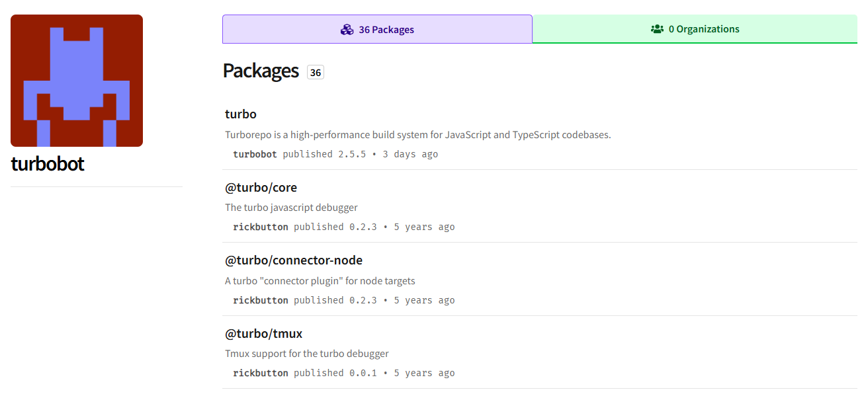This screenshot has height=396, width=868.
Task: Open the turbo package link
Action: point(241,114)
